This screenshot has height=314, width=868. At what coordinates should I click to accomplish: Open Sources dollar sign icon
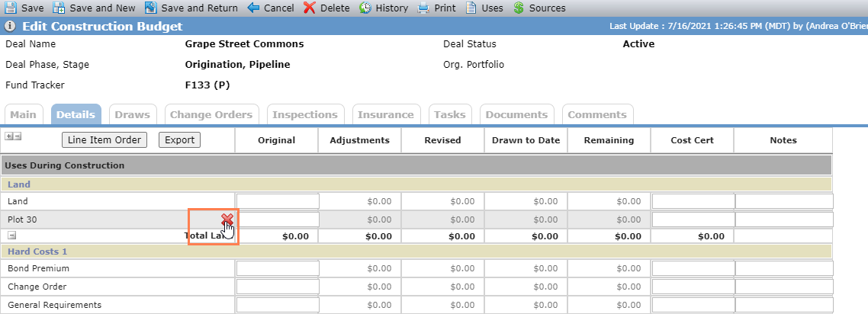(x=519, y=8)
